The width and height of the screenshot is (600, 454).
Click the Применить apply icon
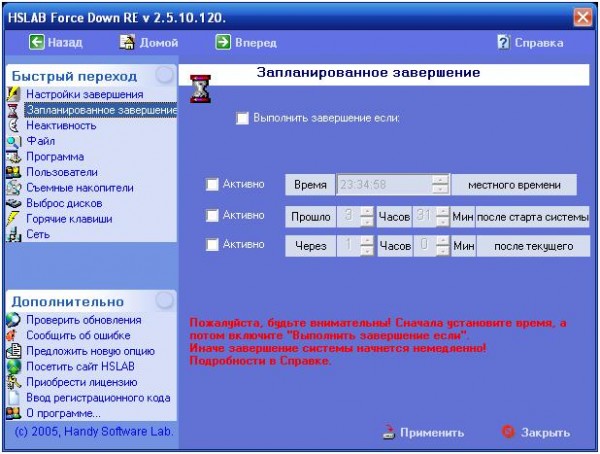click(389, 432)
